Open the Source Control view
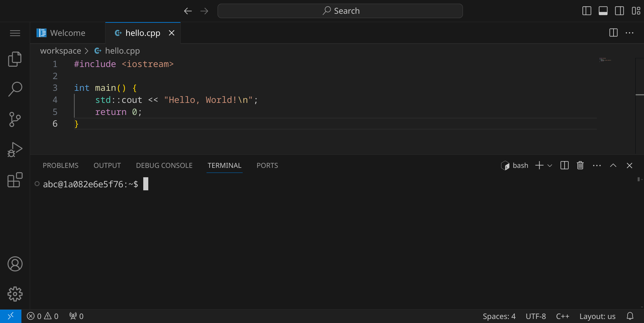Viewport: 644px width, 323px height. point(15,119)
